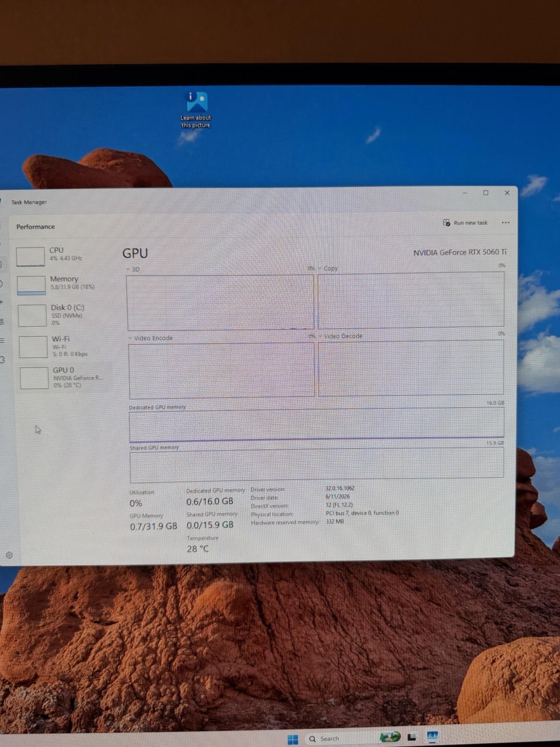The height and width of the screenshot is (747, 560).
Task: Click the 3D usage graph
Action: pos(220,302)
